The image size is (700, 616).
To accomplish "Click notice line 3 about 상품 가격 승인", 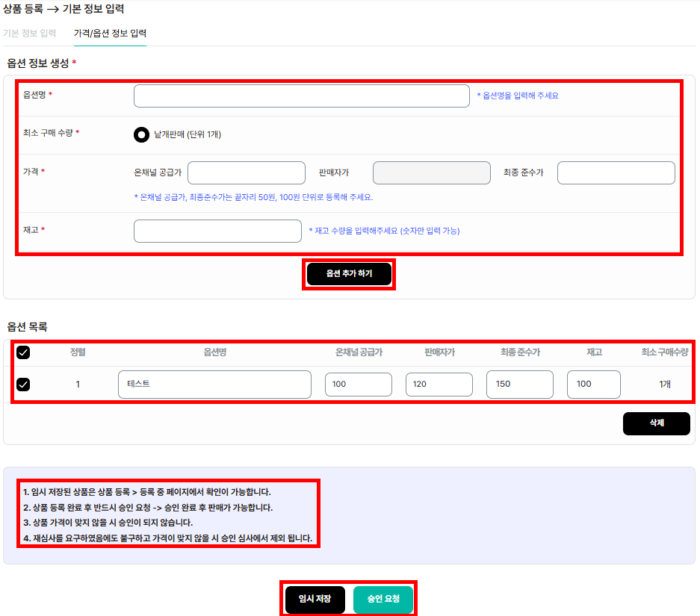I will click(x=108, y=523).
